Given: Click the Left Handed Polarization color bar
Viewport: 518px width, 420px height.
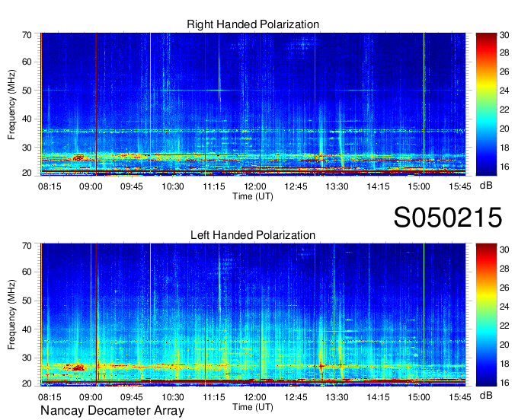Looking at the screenshot, I should coord(486,315).
